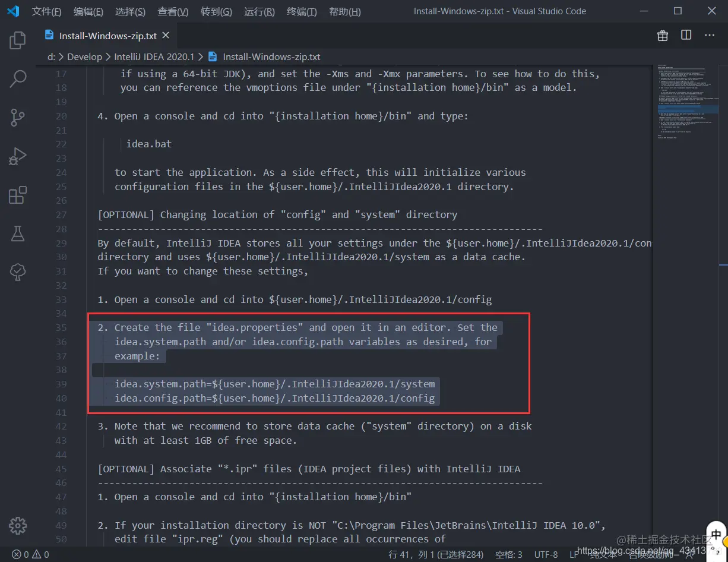Open the 查看(V) menu
Screen dimensions: 728x562
(x=173, y=12)
